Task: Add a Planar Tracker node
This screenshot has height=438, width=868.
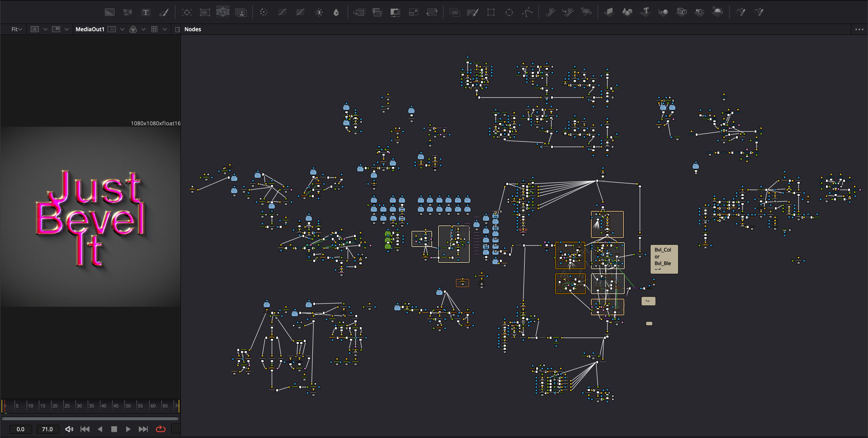Action: (205, 12)
